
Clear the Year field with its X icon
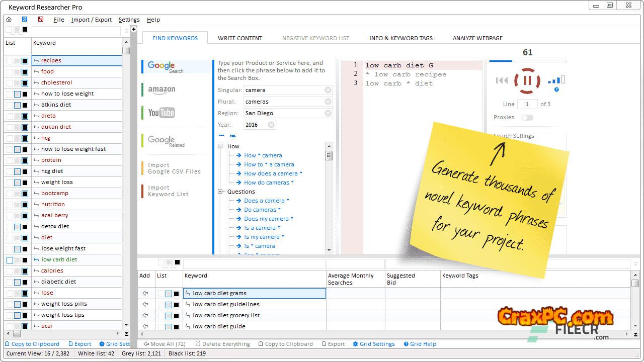[271, 125]
